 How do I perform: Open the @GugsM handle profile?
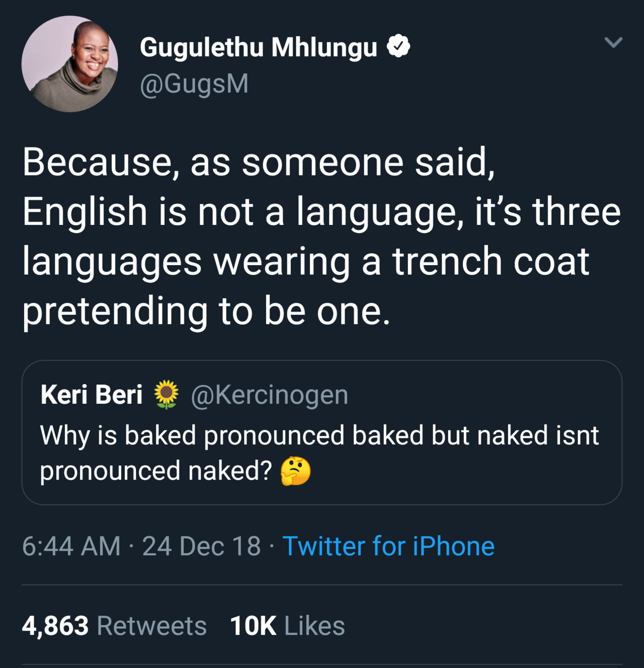(194, 83)
